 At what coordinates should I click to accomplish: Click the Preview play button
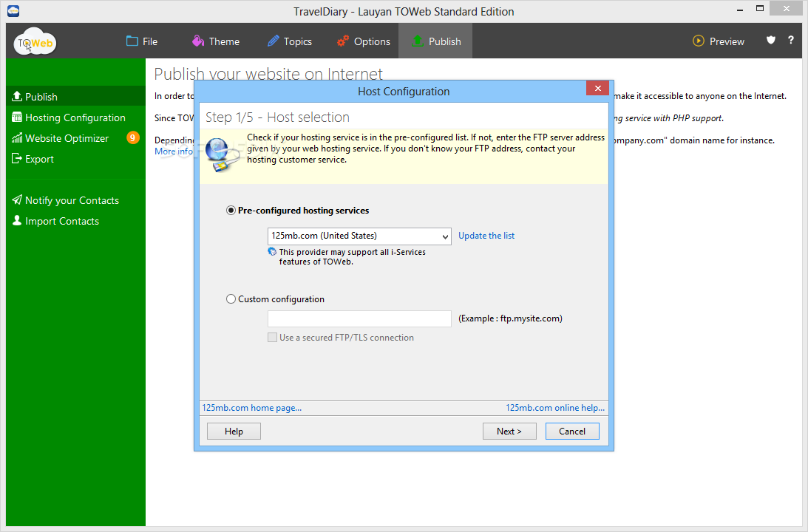point(719,41)
